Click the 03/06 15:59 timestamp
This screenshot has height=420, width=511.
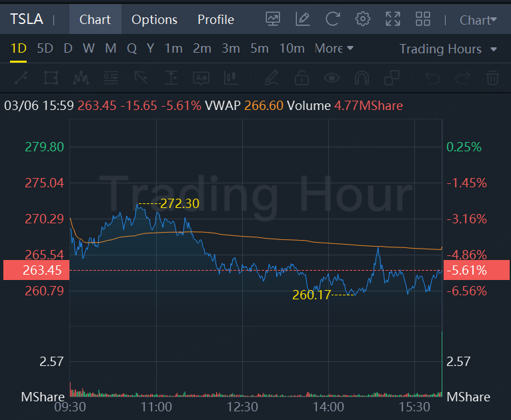pyautogui.click(x=39, y=105)
